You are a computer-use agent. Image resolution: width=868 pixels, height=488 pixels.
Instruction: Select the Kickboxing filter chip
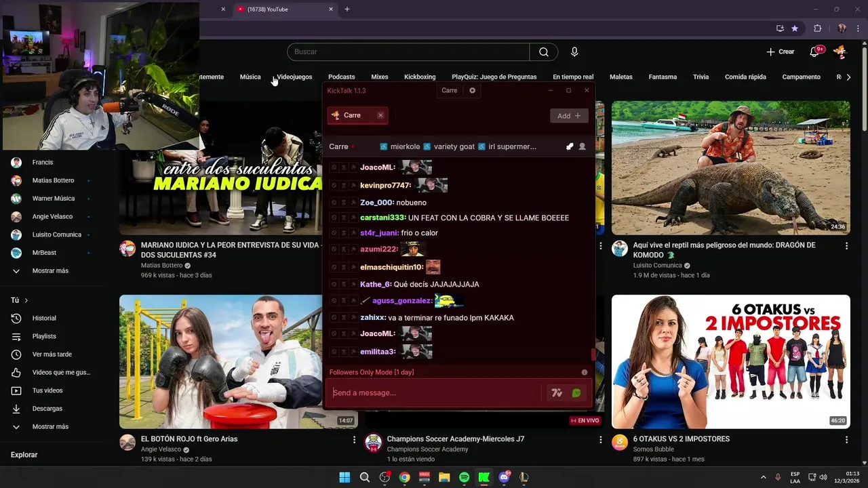point(420,77)
